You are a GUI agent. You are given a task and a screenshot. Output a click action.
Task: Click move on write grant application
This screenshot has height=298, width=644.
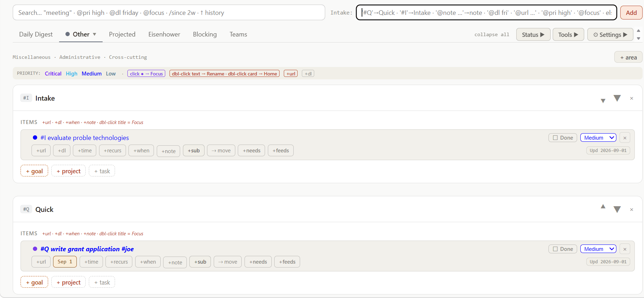coord(228,262)
